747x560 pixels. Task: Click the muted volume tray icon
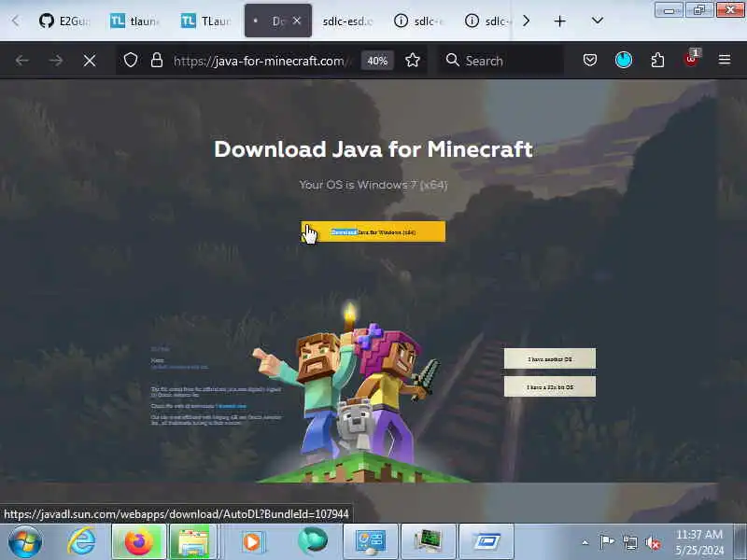[653, 542]
